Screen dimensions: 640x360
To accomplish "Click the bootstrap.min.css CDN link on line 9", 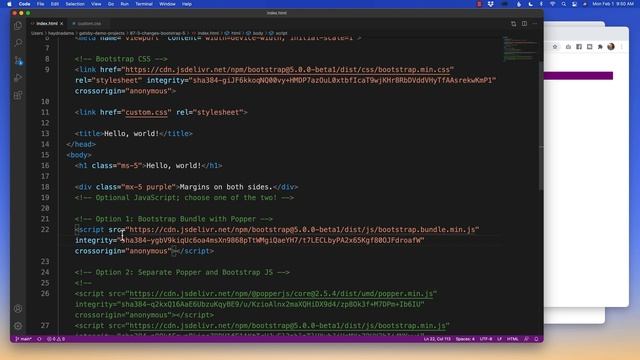I will click(x=288, y=70).
